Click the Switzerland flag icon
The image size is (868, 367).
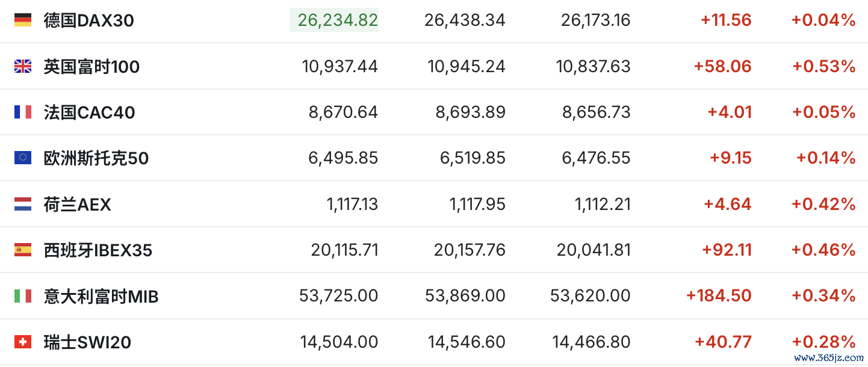(23, 342)
